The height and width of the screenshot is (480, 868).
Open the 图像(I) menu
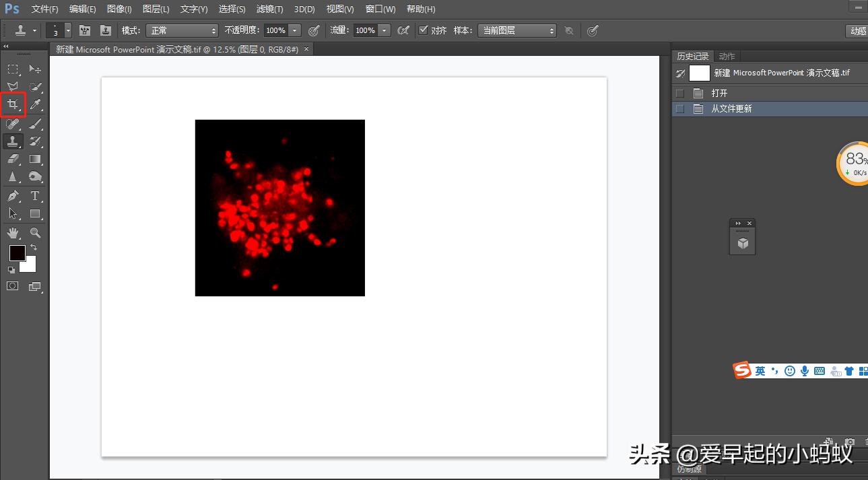tap(119, 9)
